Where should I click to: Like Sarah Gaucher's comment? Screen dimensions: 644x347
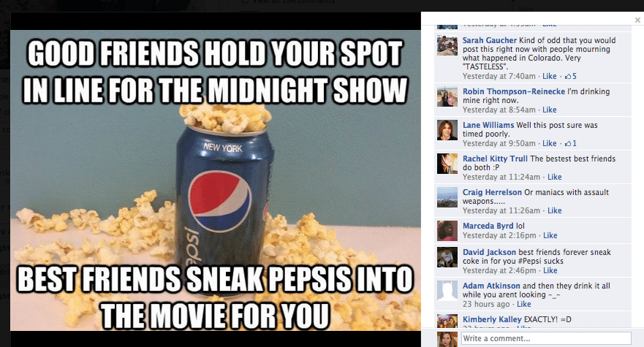pos(550,77)
